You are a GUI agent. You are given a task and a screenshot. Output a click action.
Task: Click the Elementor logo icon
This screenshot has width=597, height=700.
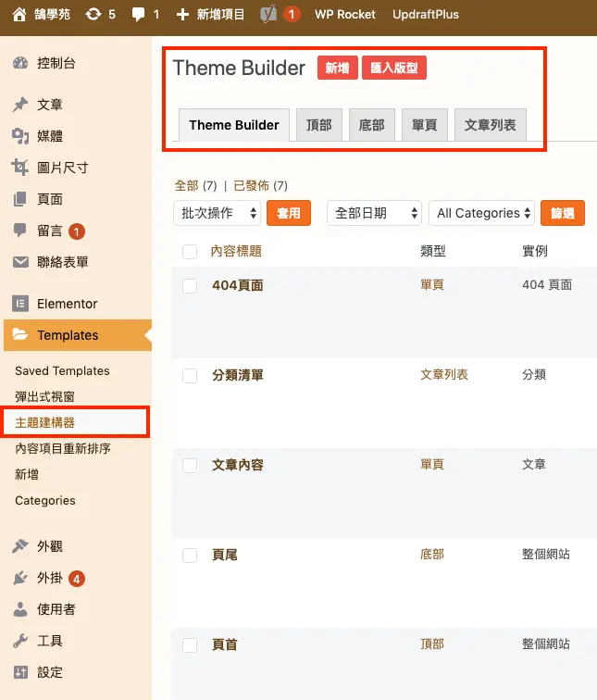pyautogui.click(x=20, y=304)
